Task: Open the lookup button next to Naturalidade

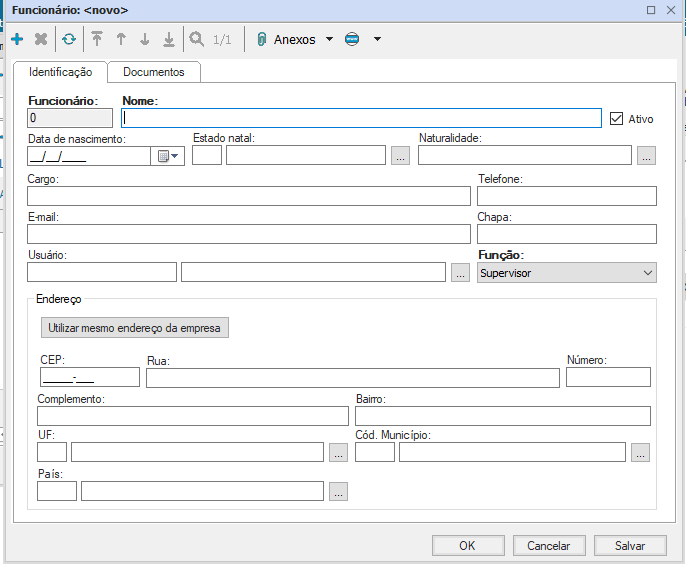Action: pos(645,155)
